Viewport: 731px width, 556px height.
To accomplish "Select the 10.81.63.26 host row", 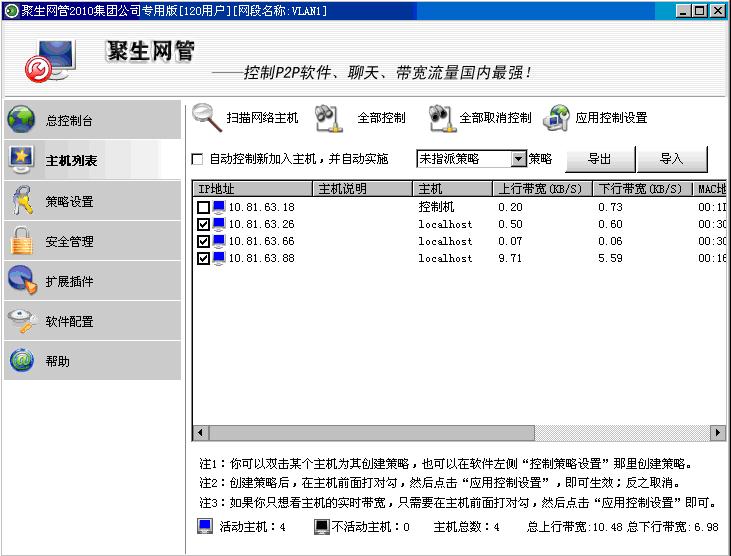I will tap(261, 225).
